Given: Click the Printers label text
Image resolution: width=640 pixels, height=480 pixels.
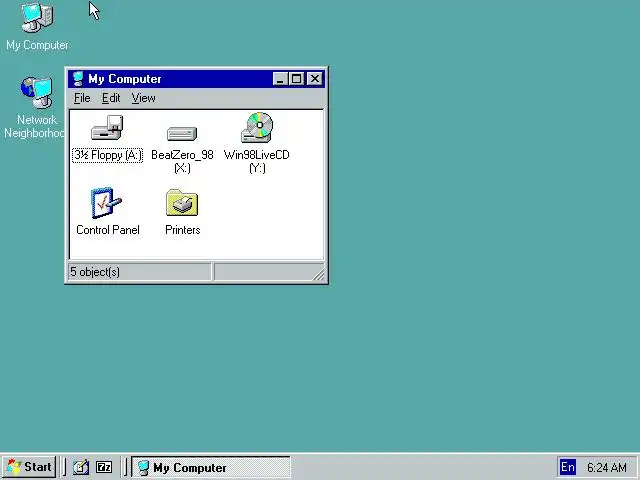Looking at the screenshot, I should 182,230.
